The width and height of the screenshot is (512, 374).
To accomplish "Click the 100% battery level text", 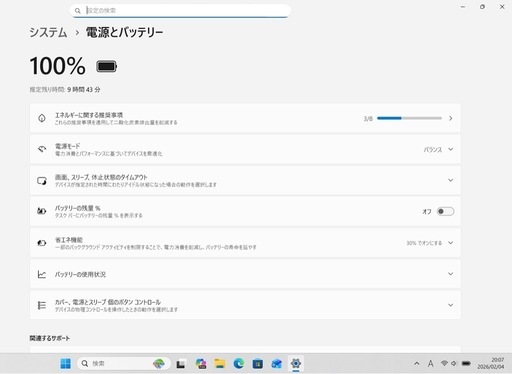I will (x=57, y=66).
